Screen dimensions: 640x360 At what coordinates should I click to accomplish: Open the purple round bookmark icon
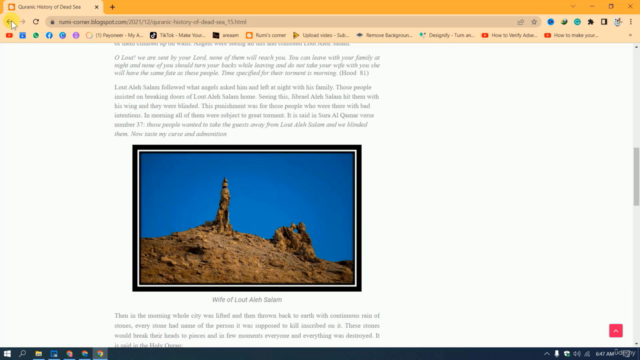click(76, 36)
